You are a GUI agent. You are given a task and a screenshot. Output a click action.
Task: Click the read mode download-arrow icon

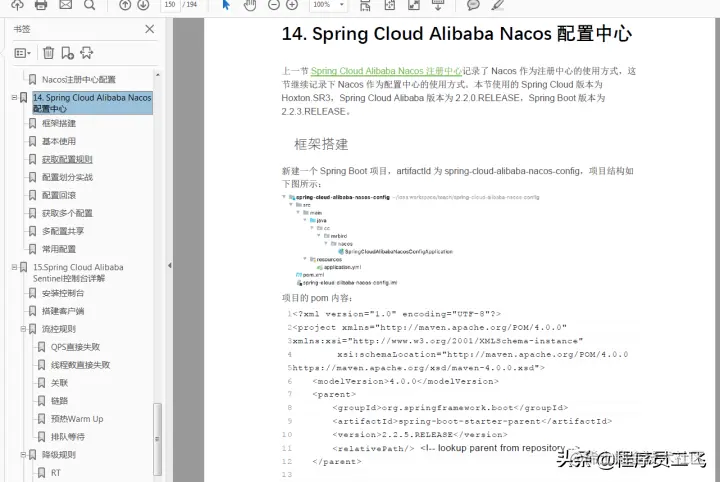tap(438, 5)
